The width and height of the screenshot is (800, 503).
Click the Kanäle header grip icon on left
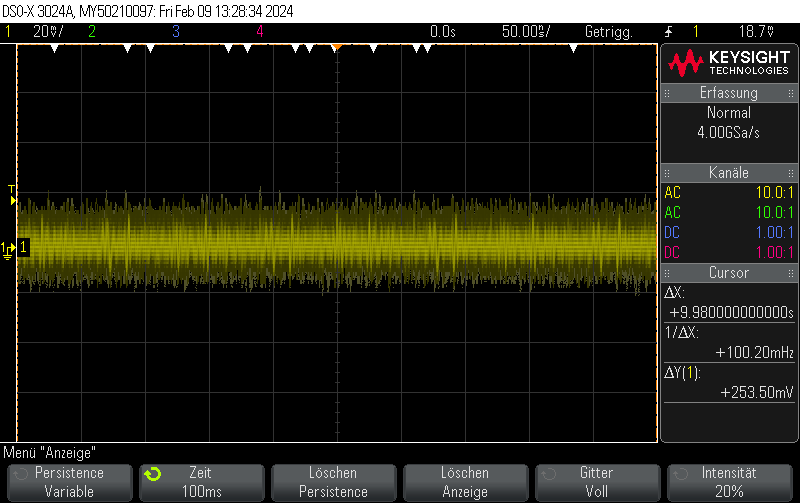[667, 173]
